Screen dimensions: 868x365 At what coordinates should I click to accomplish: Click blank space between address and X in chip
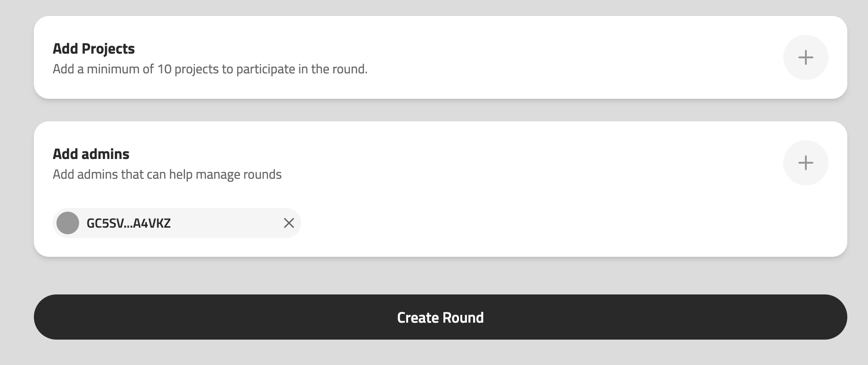point(226,223)
